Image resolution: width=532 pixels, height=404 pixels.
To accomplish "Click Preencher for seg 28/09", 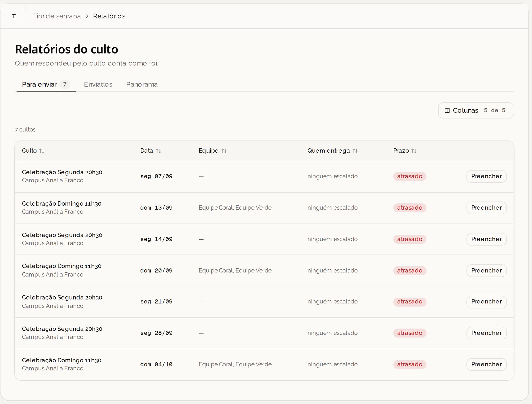I will pyautogui.click(x=487, y=333).
